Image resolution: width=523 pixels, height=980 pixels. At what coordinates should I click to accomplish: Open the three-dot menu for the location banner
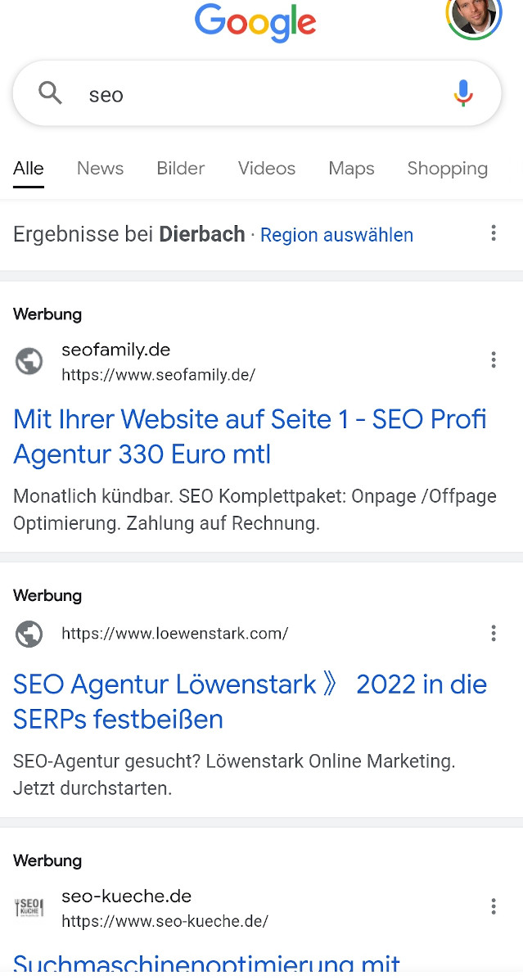[494, 233]
